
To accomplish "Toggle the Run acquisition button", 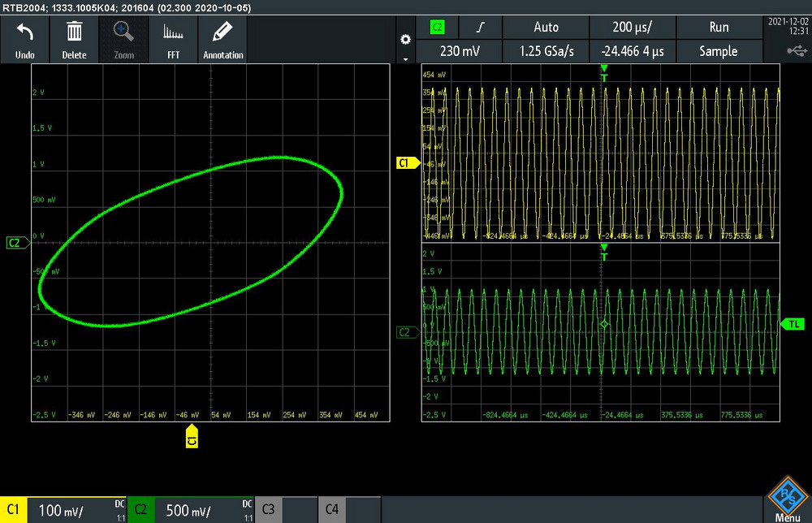I will pyautogui.click(x=719, y=28).
